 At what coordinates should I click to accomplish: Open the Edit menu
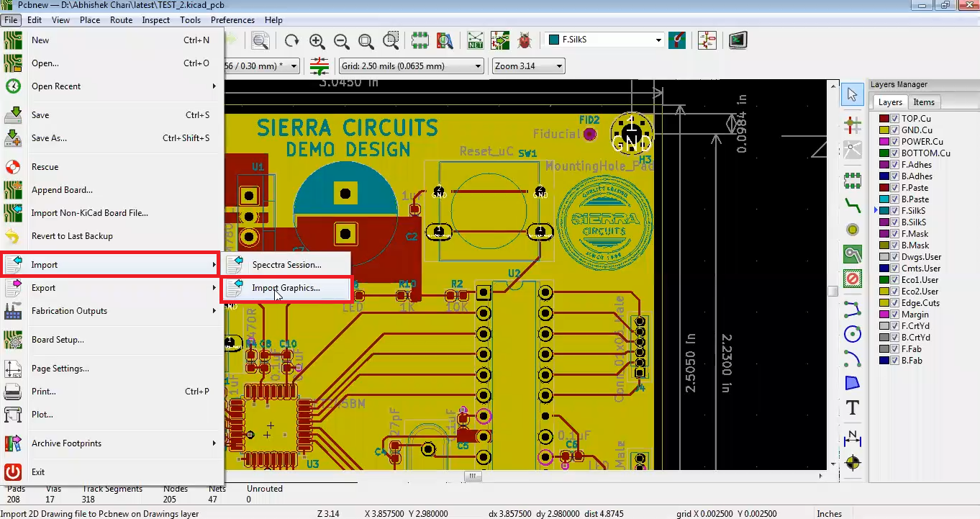click(34, 20)
